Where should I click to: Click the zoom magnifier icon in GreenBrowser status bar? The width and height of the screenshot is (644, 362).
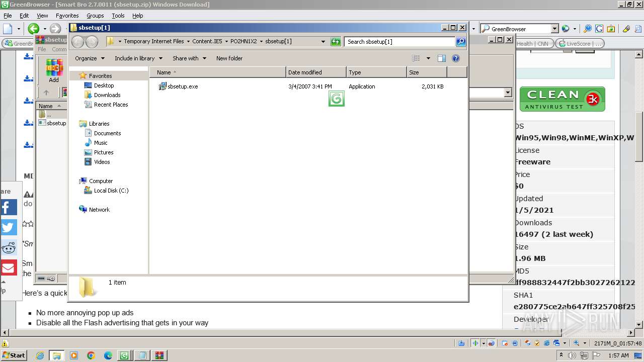coord(577,343)
